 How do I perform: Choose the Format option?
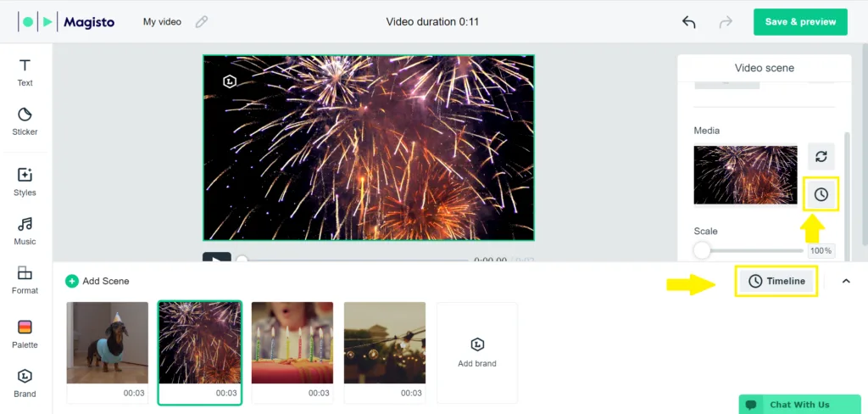pos(25,281)
